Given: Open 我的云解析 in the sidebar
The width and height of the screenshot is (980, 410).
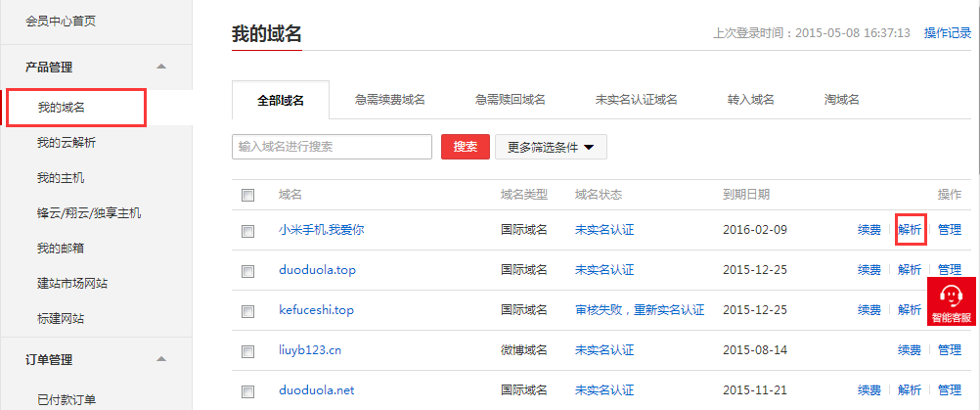Looking at the screenshot, I should click(66, 143).
